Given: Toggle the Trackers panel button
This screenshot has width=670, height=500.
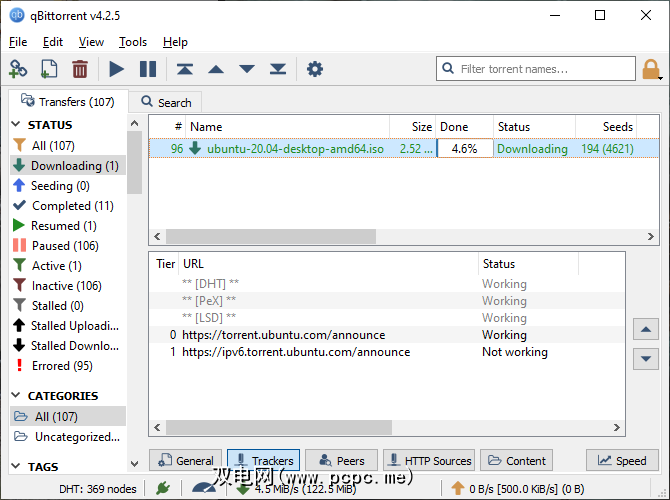Looking at the screenshot, I should point(263,461).
